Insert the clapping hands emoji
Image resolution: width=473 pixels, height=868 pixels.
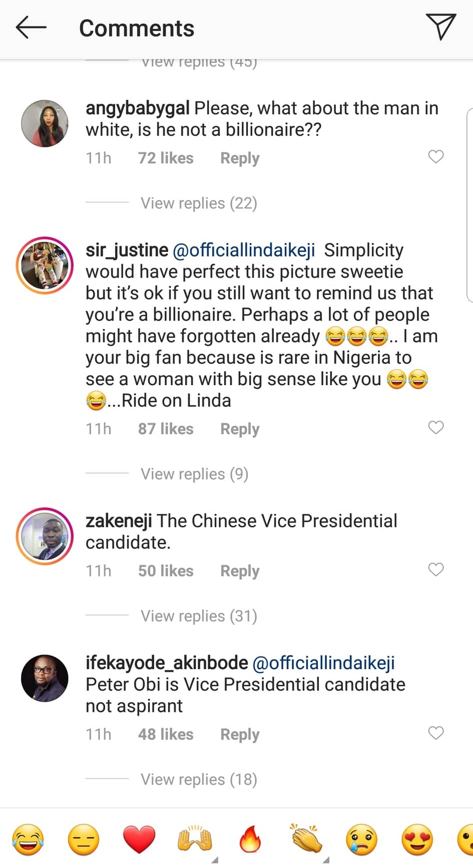tap(306, 839)
